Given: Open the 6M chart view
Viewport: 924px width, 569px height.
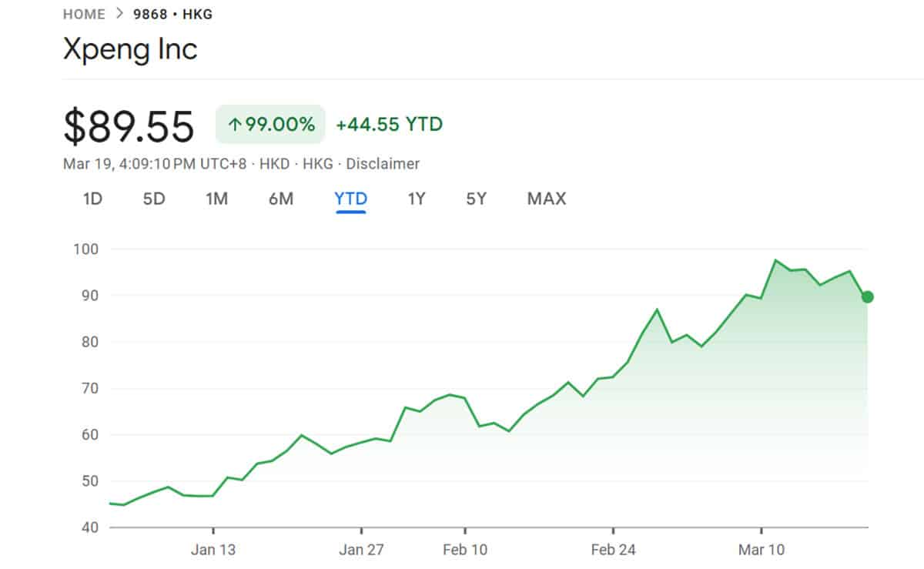Looking at the screenshot, I should pyautogui.click(x=281, y=199).
